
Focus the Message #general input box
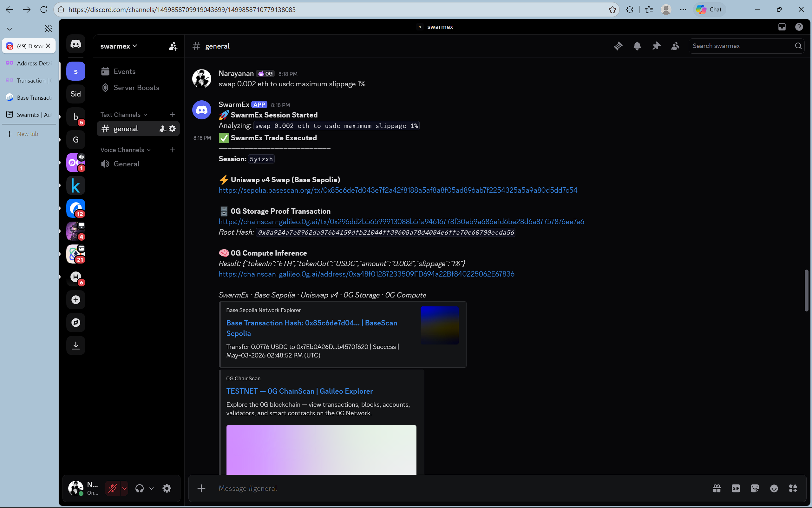tap(462, 488)
